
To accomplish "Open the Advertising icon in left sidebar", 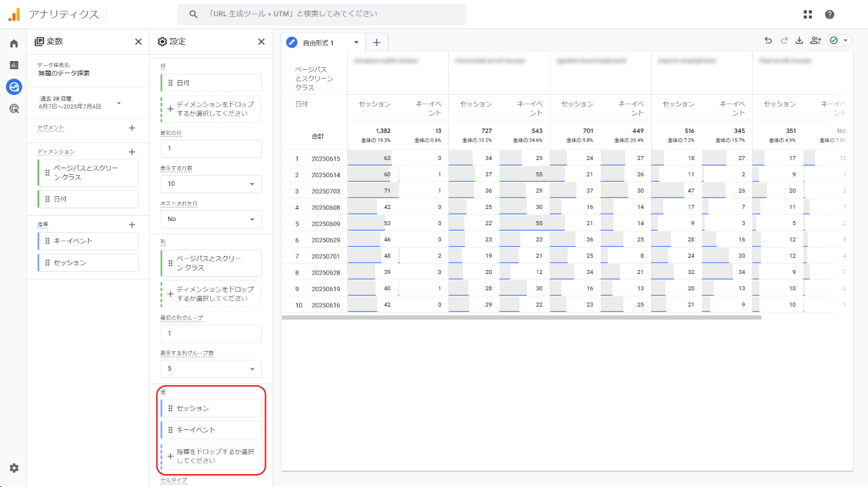I will [x=14, y=109].
